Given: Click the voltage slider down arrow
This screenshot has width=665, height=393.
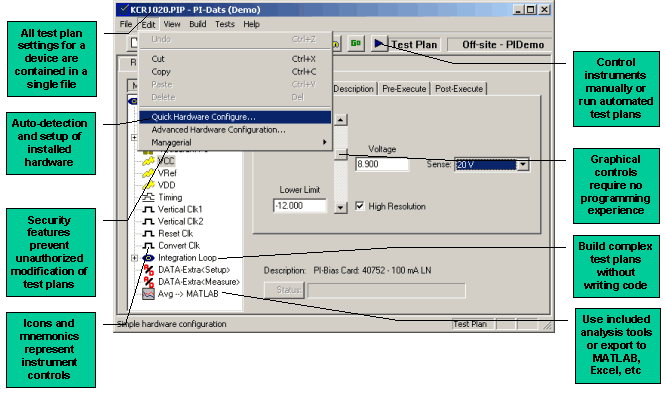Looking at the screenshot, I should (x=341, y=207).
